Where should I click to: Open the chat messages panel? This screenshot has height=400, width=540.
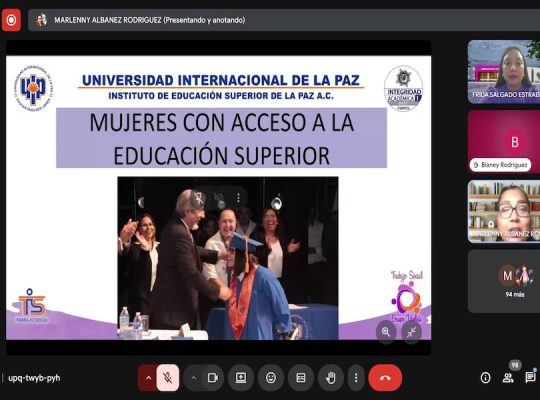tap(530, 377)
